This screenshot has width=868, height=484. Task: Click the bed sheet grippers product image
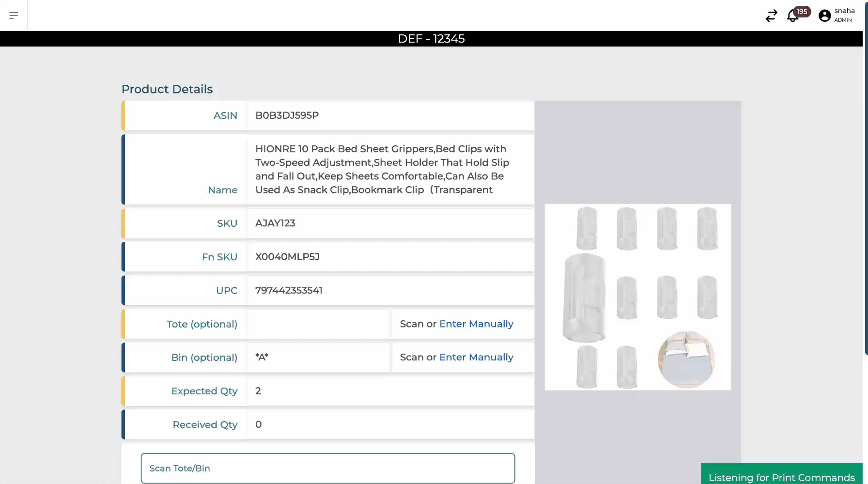[x=637, y=297]
